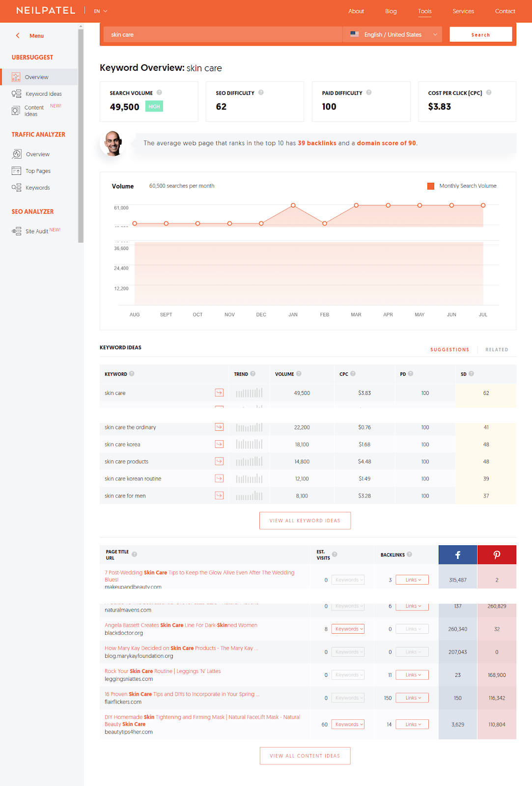This screenshot has height=786, width=532.
Task: Expand Links dropdown for beautytips4her.com
Action: click(412, 724)
